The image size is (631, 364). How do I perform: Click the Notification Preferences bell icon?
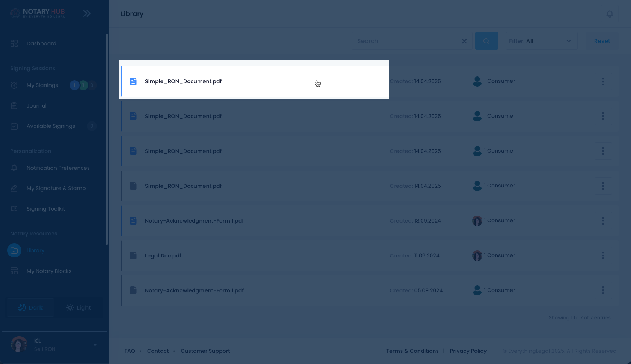[14, 168]
